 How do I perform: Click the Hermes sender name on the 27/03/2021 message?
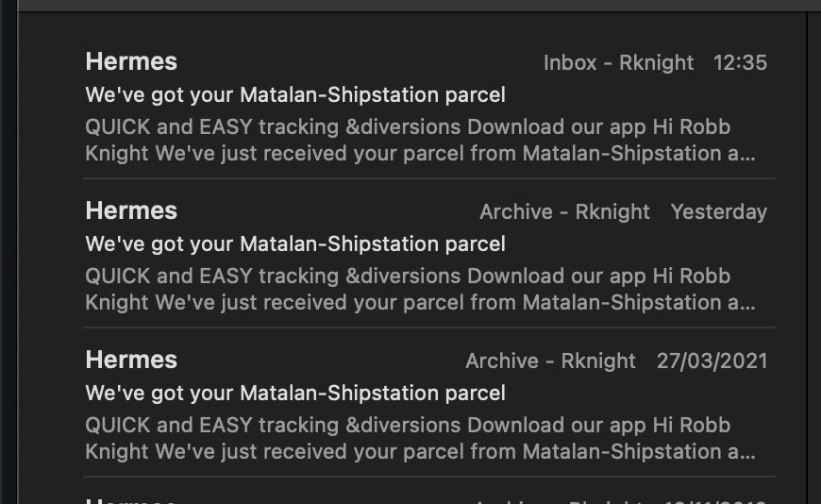[x=131, y=360]
